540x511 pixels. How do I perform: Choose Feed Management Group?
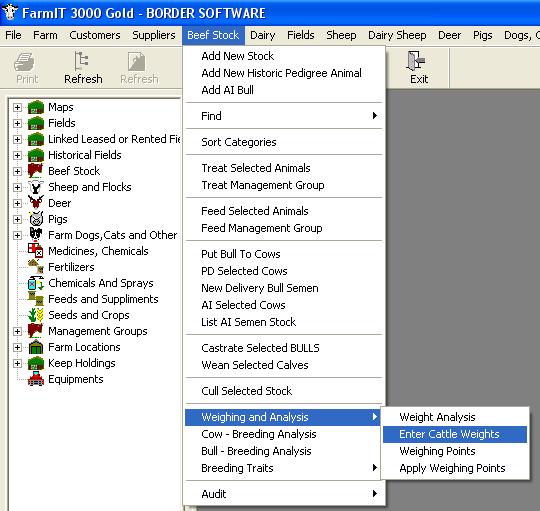coord(284,228)
